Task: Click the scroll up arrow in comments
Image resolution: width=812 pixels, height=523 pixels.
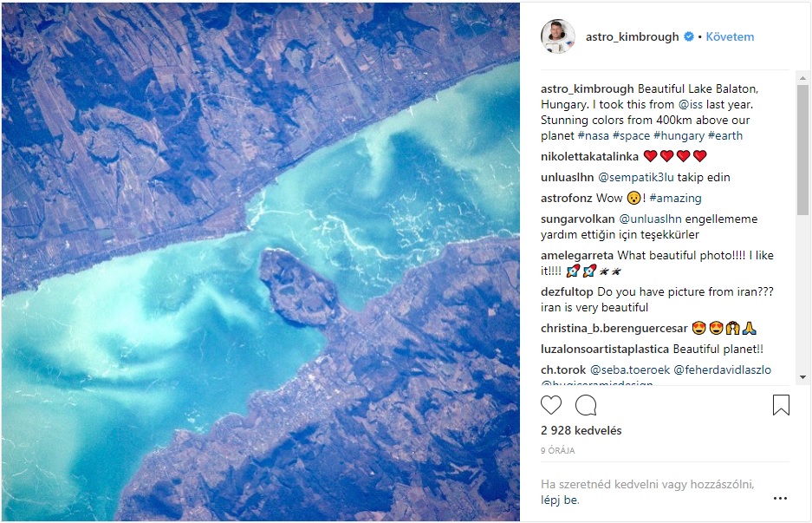Action: 802,78
